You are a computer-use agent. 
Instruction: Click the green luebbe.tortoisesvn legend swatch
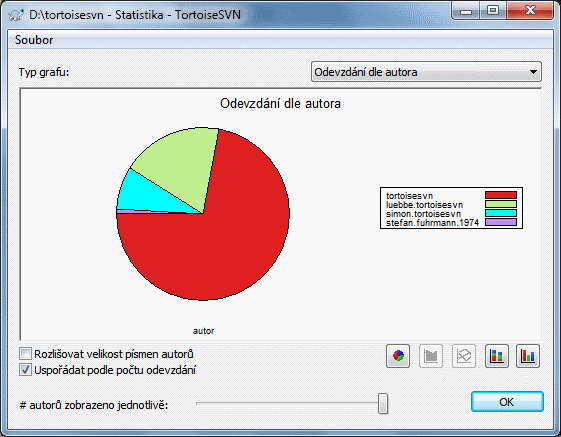[501, 204]
